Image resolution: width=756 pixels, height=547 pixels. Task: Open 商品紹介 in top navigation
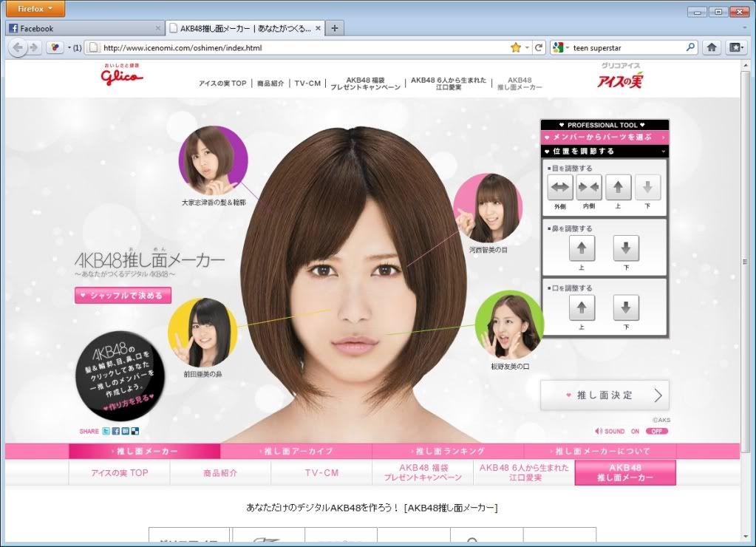tap(270, 84)
